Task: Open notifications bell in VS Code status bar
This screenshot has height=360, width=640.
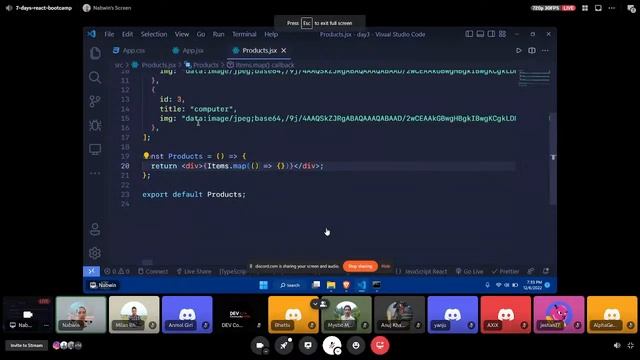Action: 546,271
